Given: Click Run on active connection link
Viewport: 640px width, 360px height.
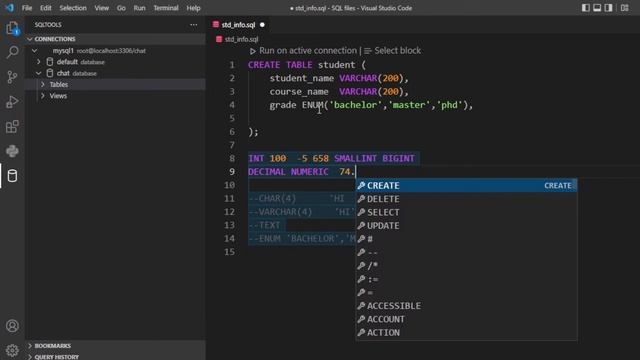Looking at the screenshot, I should pyautogui.click(x=308, y=51).
